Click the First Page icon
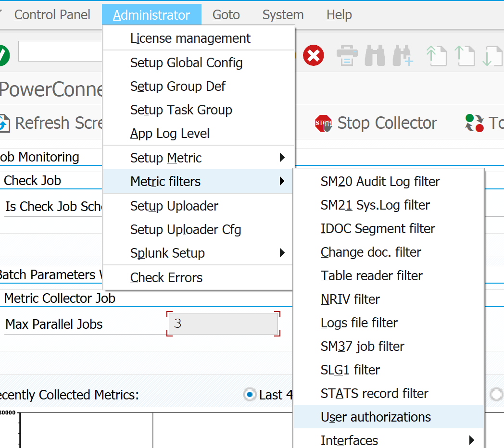This screenshot has width=504, height=448. [x=436, y=56]
